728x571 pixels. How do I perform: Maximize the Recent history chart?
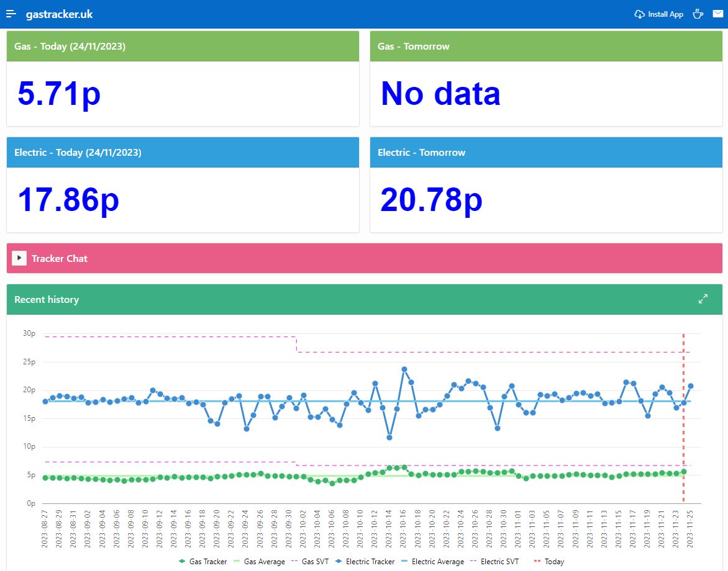click(703, 299)
